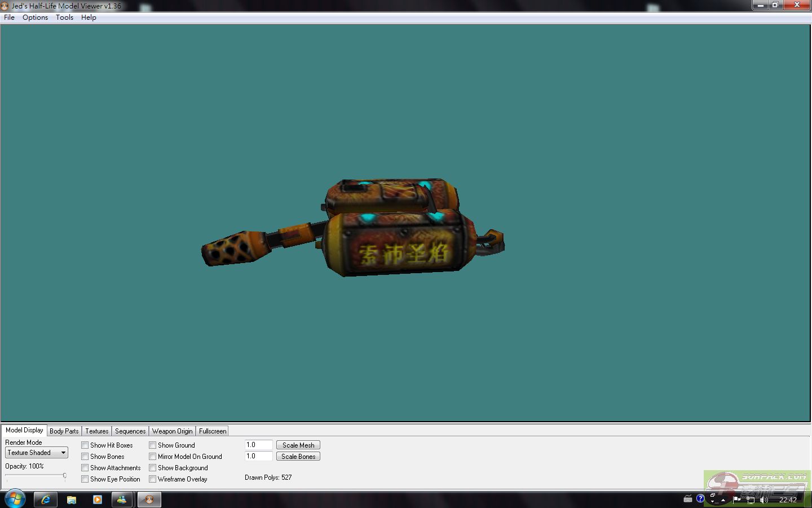Click the Scale Mesh value input field
Viewport: 812px width, 508px height.
[259, 445]
